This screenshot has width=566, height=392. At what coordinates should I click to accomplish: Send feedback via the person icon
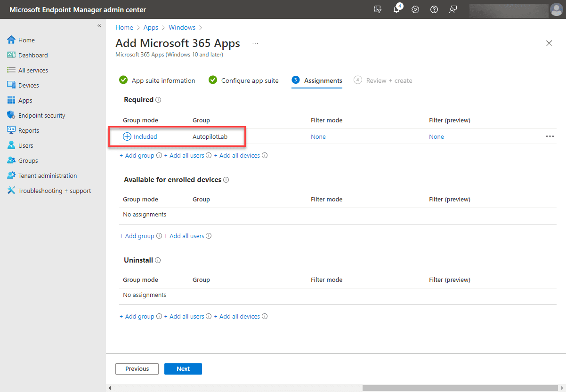tap(453, 9)
